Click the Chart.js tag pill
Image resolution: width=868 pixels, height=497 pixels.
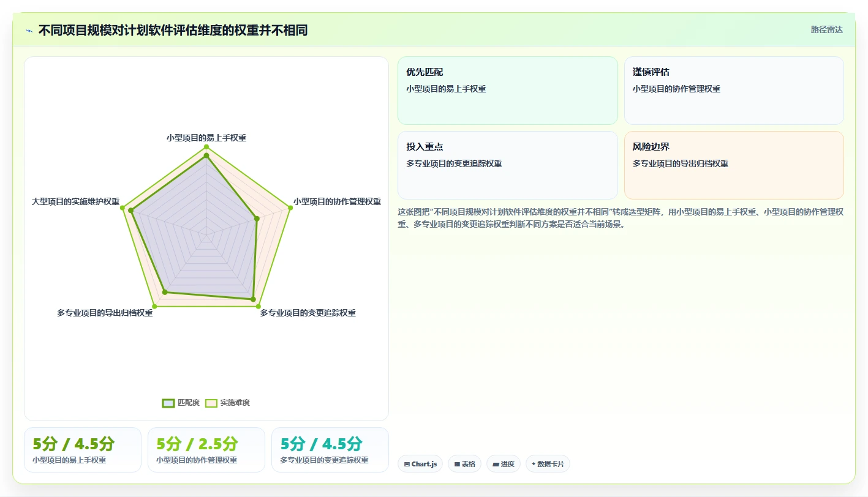coord(420,464)
